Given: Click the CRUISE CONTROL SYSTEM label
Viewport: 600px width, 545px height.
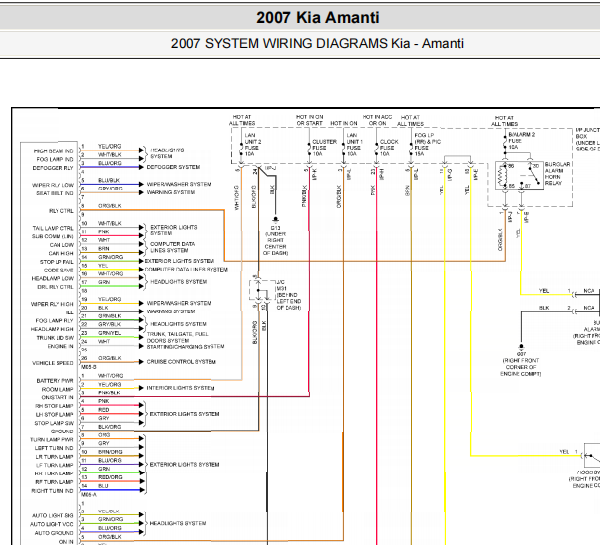Looking at the screenshot, I should [181, 362].
